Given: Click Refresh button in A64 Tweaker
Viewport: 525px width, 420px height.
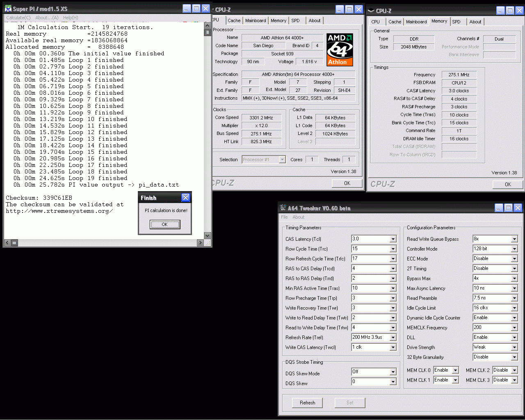Looking at the screenshot, I should [x=307, y=403].
